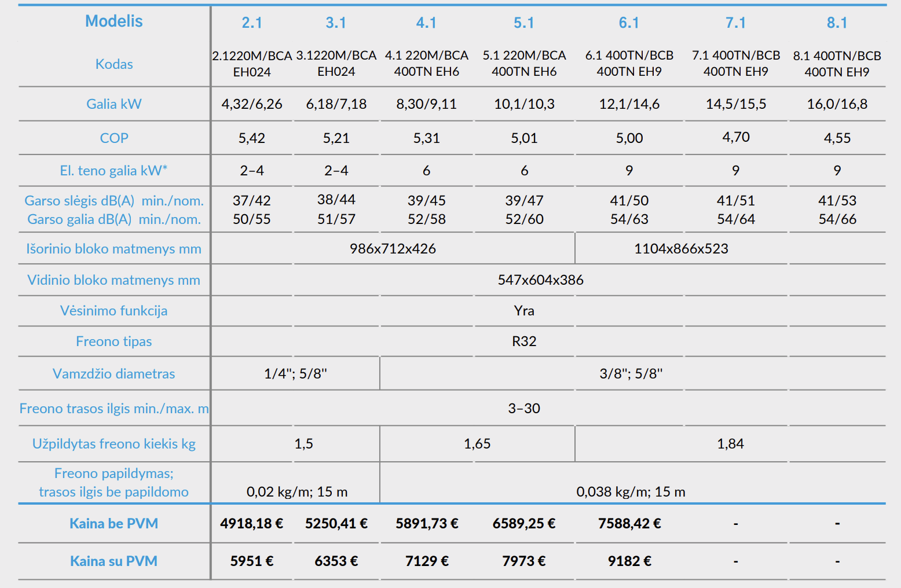Click sound pressure value 39/45
This screenshot has width=901, height=588.
click(x=427, y=201)
